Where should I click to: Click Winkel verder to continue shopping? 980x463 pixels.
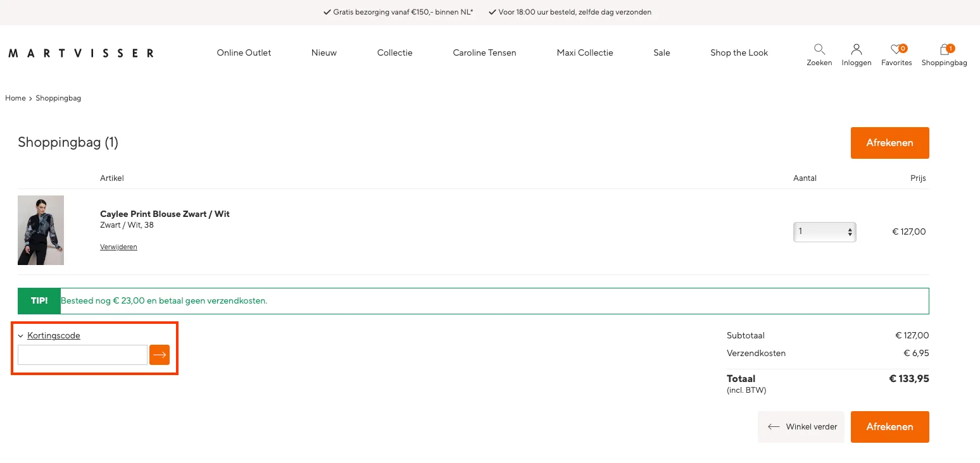[x=801, y=427]
